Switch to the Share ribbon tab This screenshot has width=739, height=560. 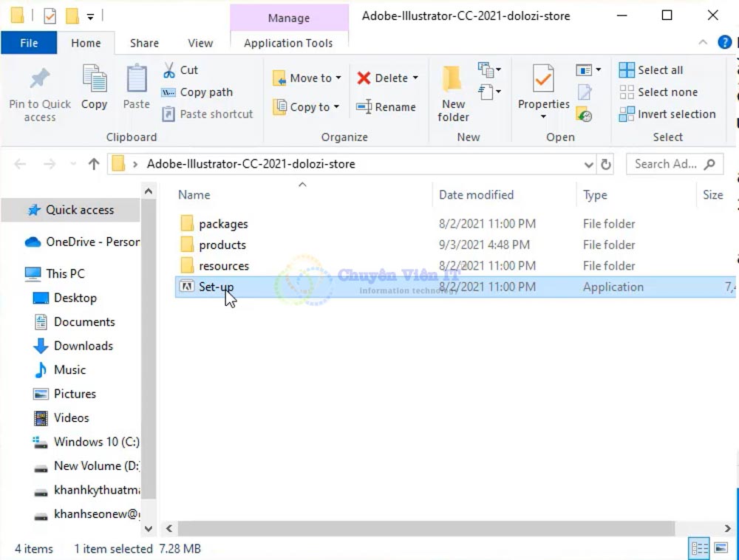[144, 43]
